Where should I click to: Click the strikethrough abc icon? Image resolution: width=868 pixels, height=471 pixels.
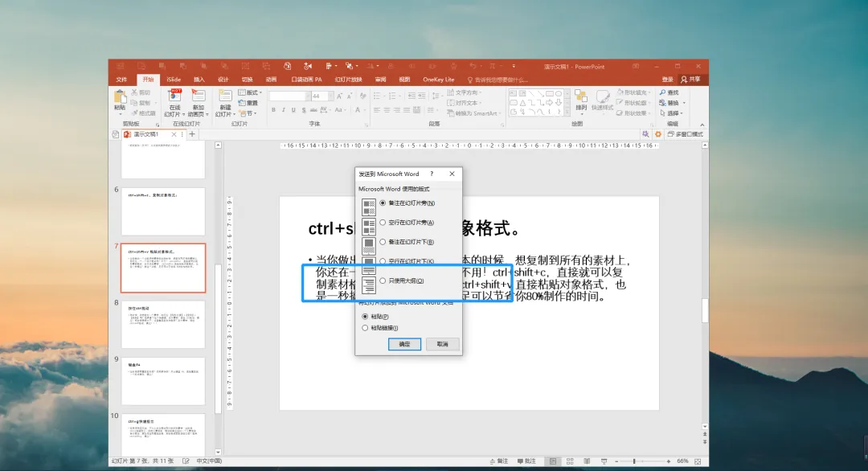313,110
